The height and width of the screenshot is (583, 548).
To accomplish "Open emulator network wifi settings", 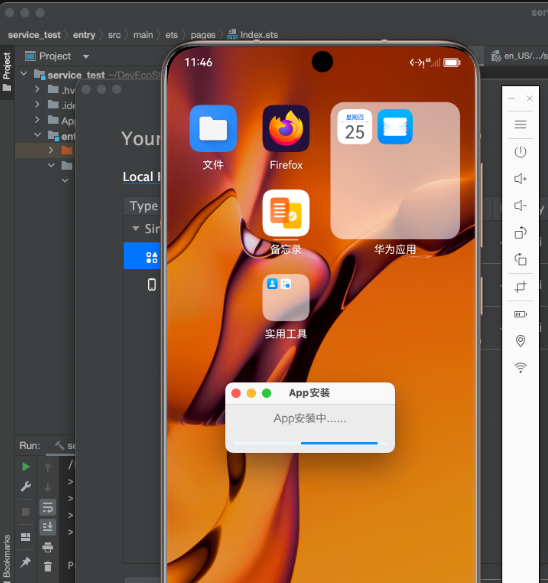I will click(x=520, y=368).
